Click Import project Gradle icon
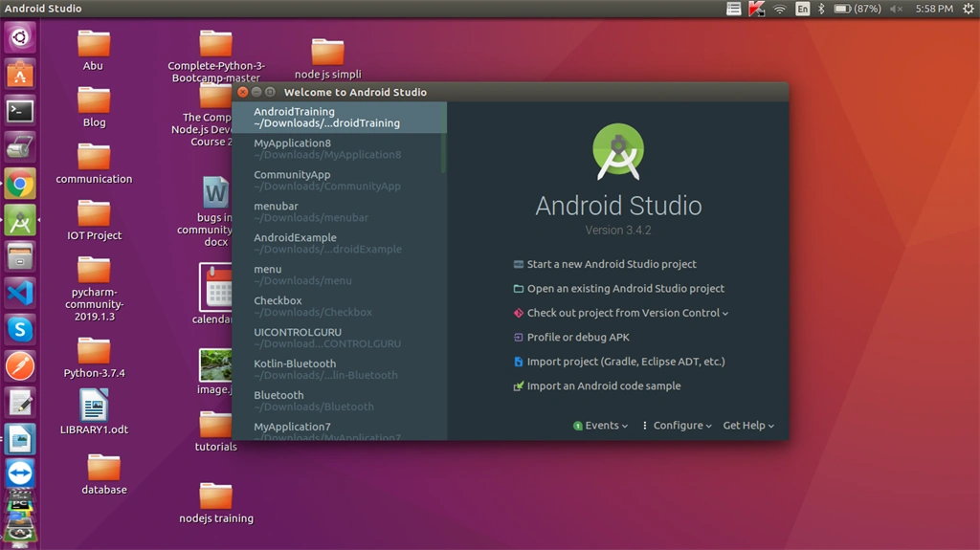The width and height of the screenshot is (980, 550). coord(518,362)
